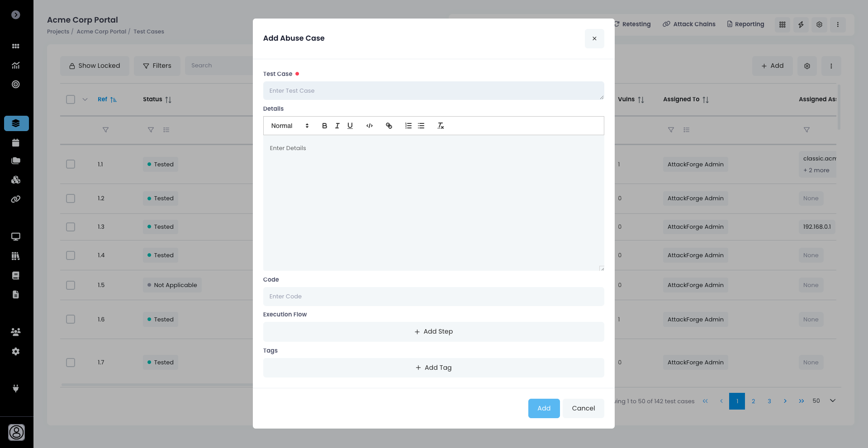868x448 pixels.
Task: Select the checkbox for row 1.5
Action: (71, 285)
